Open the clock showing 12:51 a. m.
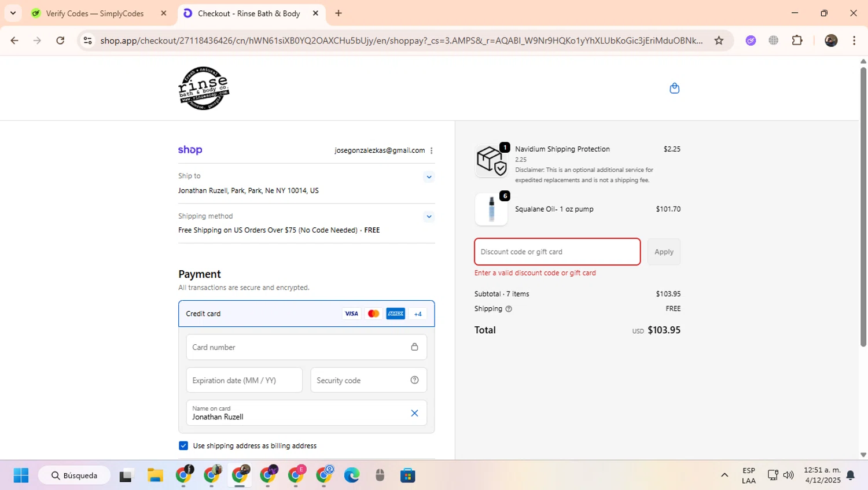 tap(822, 476)
